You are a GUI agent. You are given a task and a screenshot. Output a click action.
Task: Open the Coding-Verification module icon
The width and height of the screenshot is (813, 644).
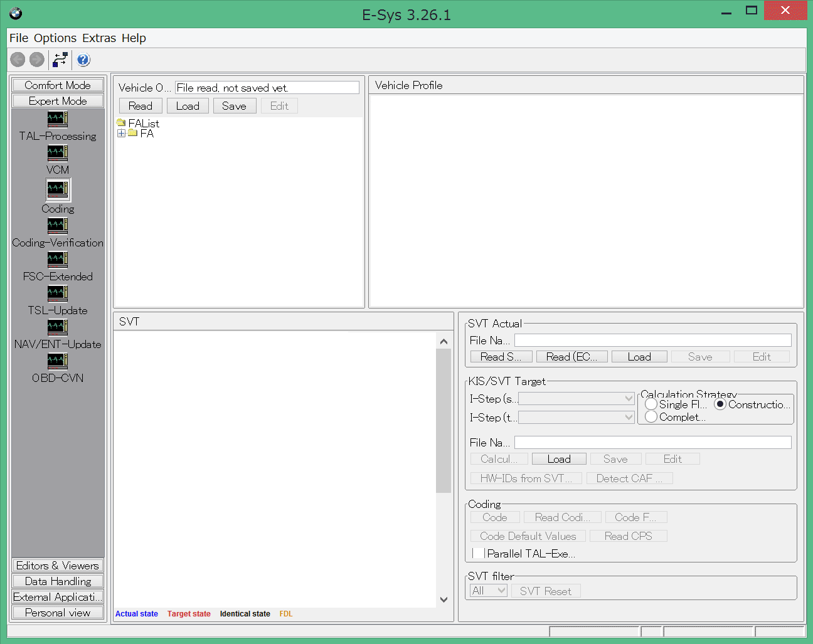click(57, 225)
